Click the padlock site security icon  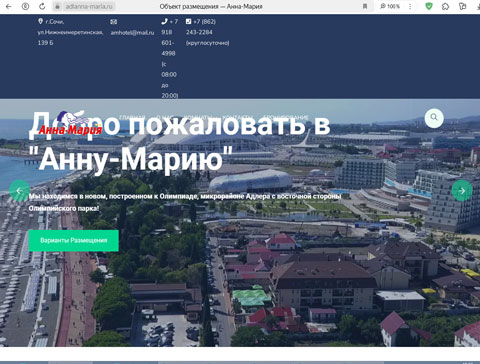coord(57,6)
